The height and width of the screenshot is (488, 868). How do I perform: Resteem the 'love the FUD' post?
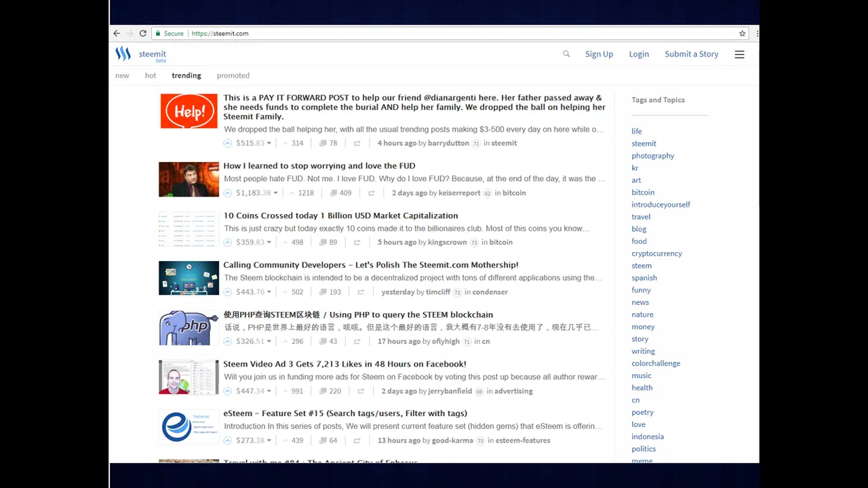pos(371,192)
